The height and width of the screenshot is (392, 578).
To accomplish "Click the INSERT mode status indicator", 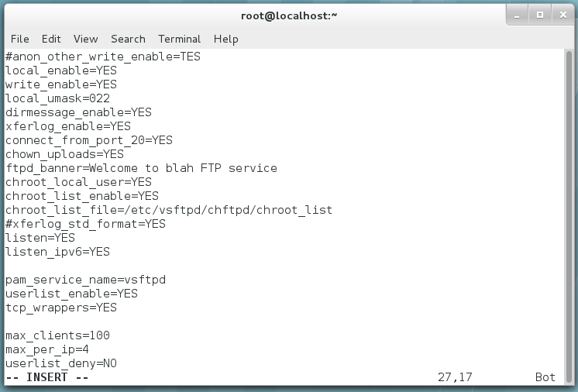I will point(47,377).
